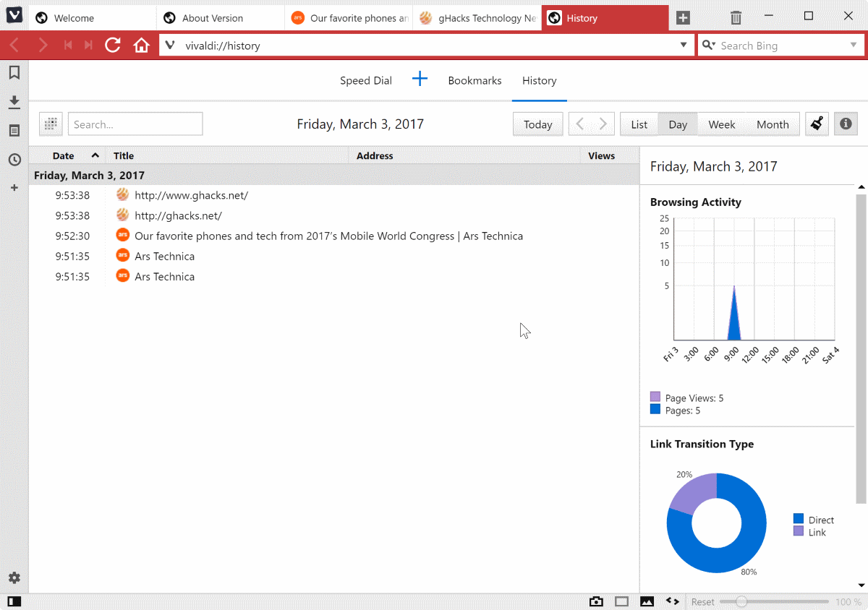Go to the home page

pos(142,46)
